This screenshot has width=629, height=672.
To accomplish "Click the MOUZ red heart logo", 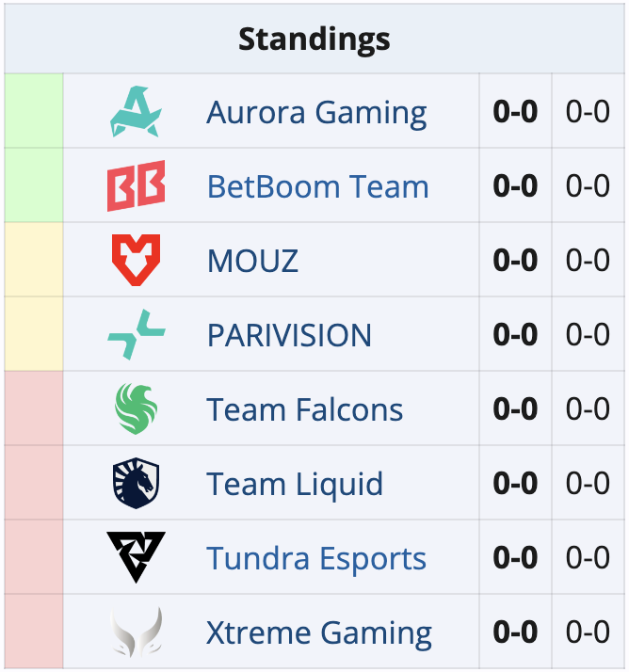I will click(136, 261).
